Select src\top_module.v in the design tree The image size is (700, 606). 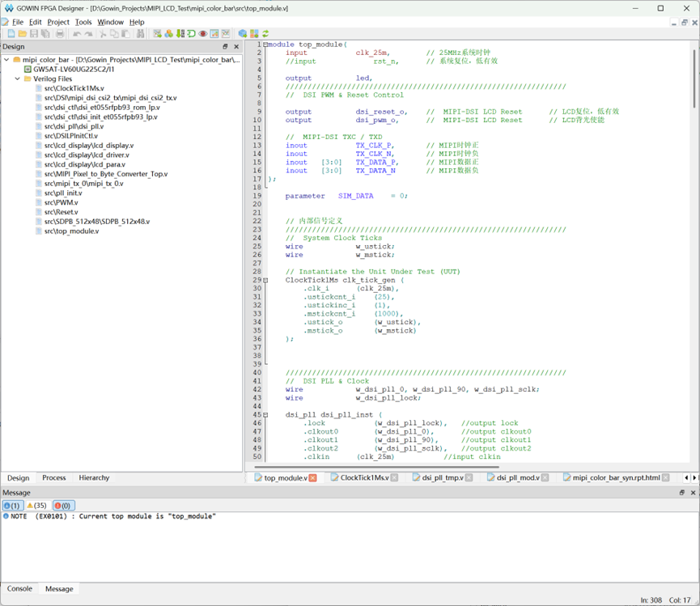pyautogui.click(x=71, y=231)
